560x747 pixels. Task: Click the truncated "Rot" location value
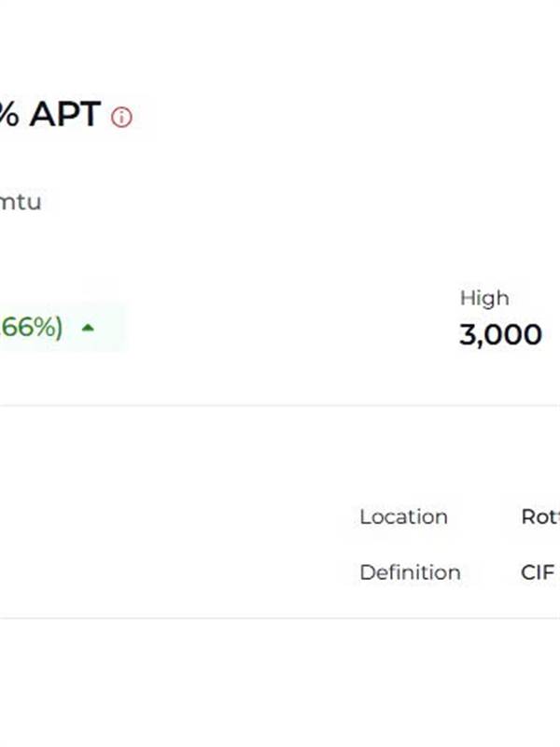point(540,516)
